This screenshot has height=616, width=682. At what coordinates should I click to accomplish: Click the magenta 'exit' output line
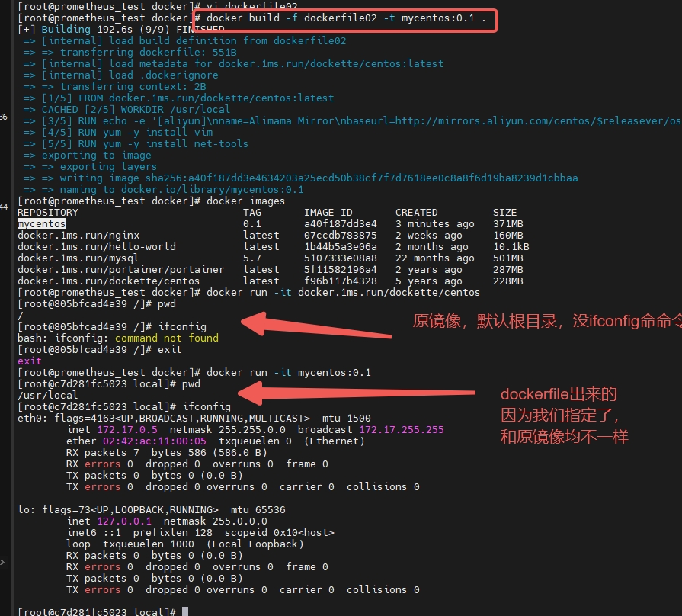pos(30,361)
